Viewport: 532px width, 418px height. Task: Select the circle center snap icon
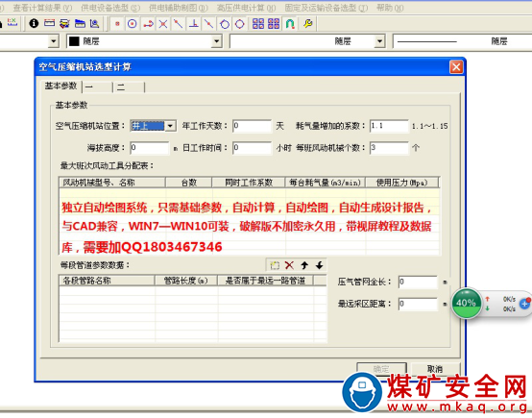(132, 23)
